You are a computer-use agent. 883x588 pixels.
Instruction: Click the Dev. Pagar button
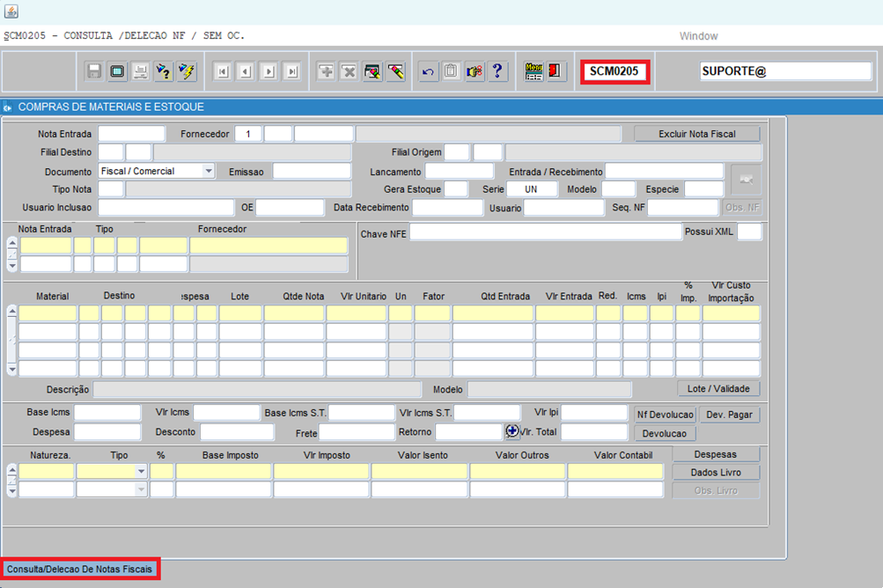[x=729, y=415]
